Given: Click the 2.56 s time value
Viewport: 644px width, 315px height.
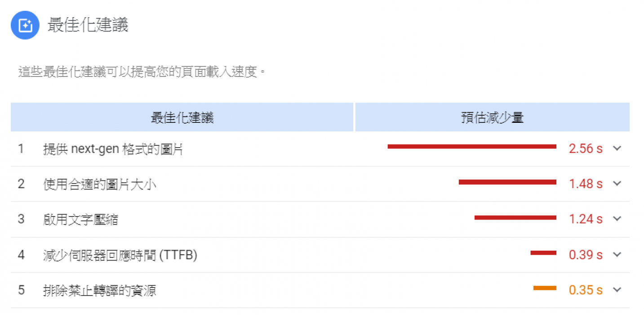Looking at the screenshot, I should (586, 149).
